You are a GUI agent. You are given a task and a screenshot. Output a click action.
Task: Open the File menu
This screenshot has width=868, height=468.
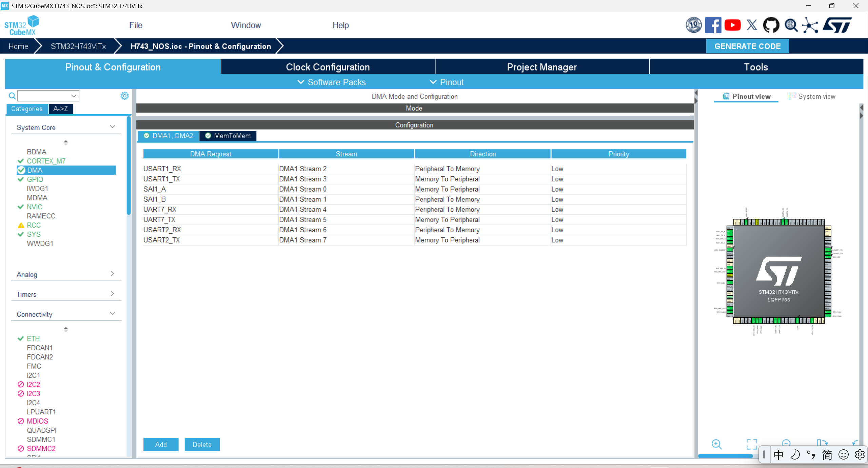pos(136,25)
